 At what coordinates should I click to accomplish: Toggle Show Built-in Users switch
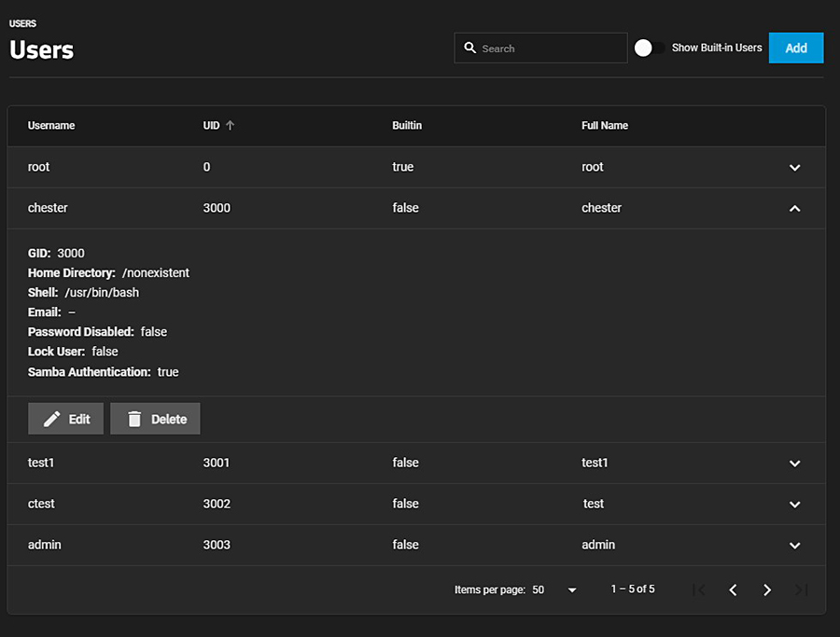pos(649,48)
